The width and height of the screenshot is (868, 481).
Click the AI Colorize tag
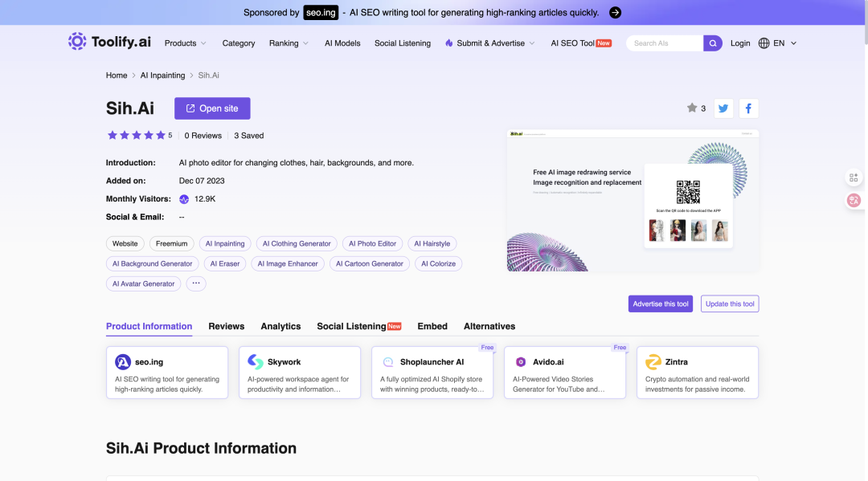(x=439, y=263)
